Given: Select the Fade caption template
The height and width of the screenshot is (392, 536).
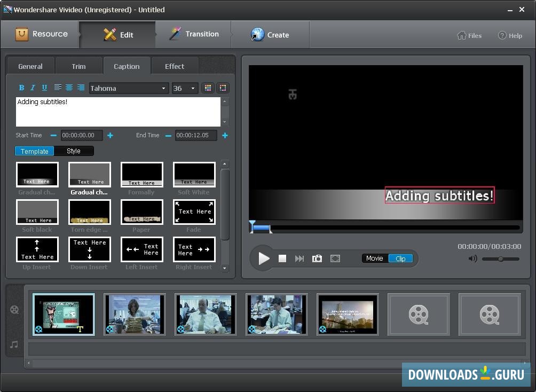Looking at the screenshot, I should click(x=194, y=212).
